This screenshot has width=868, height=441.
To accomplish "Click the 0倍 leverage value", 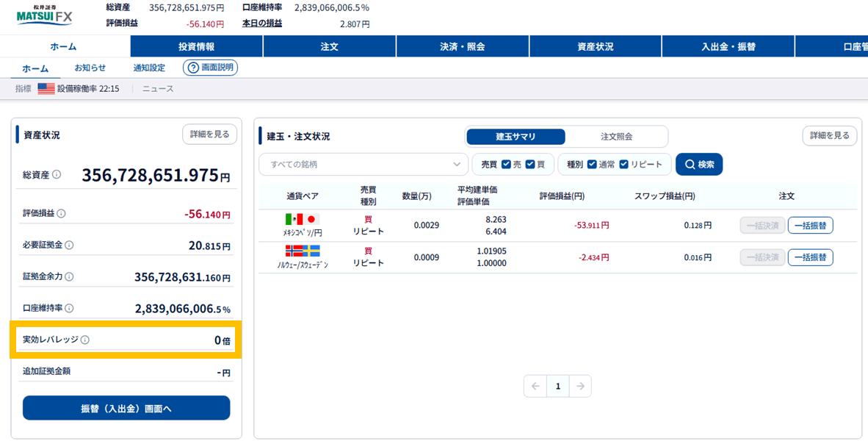I will pos(222,340).
